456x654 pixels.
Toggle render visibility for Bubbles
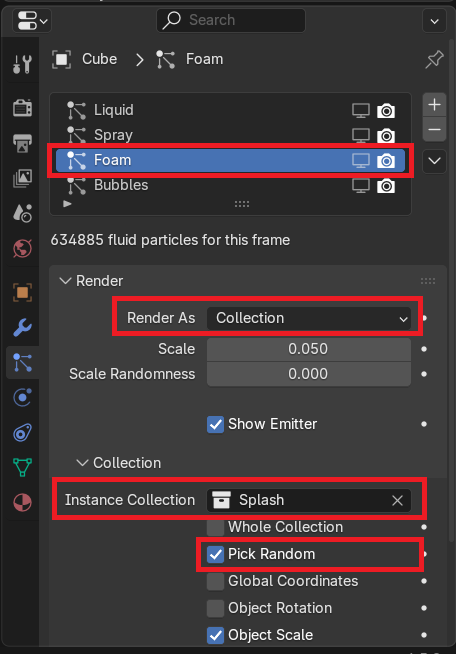click(386, 186)
